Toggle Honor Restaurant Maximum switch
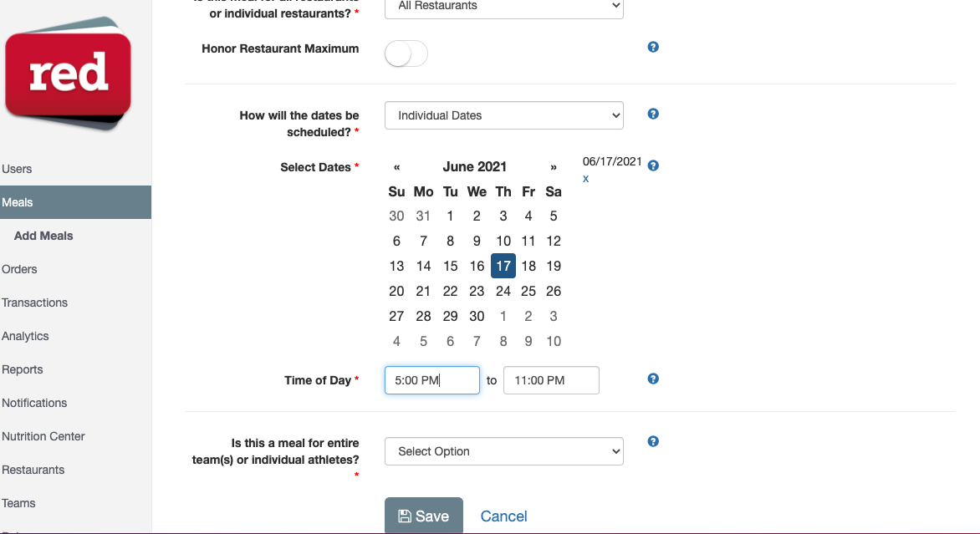This screenshot has height=534, width=980. pos(406,53)
